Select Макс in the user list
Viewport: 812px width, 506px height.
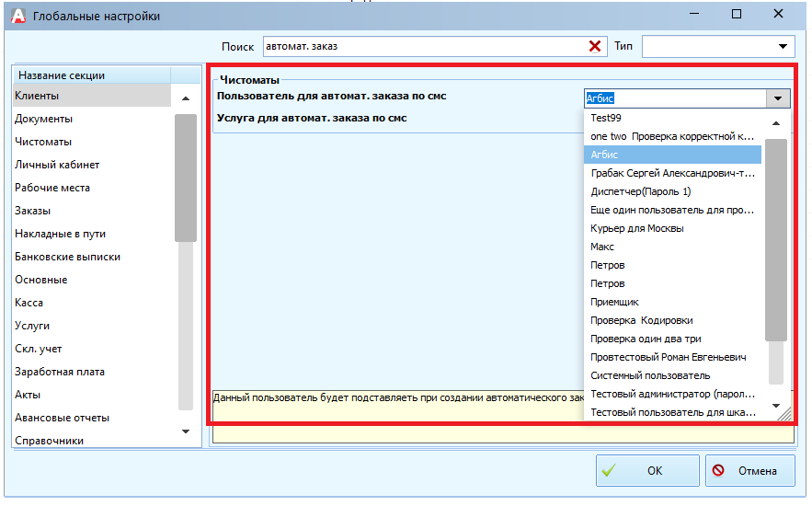point(673,247)
